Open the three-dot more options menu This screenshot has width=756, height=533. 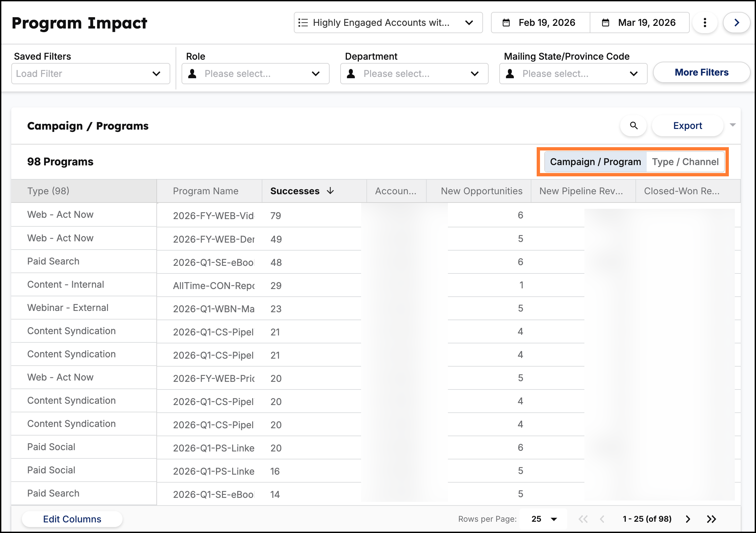(x=705, y=23)
